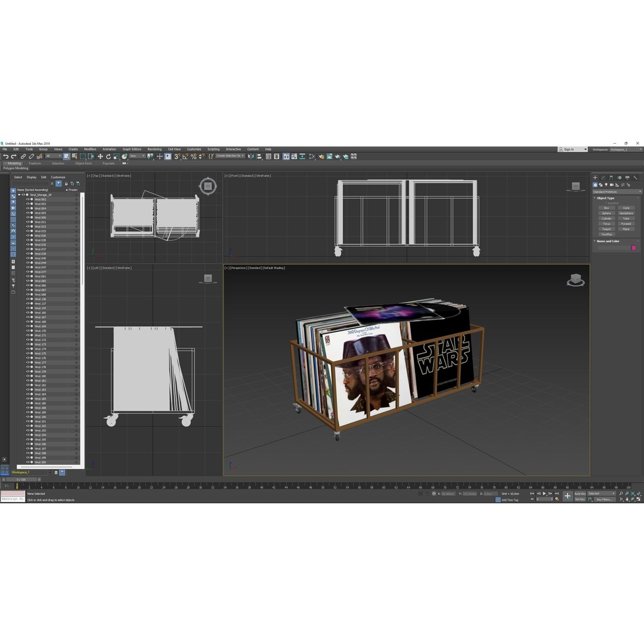Toggle visibility eye for Vinyl.136

pyautogui.click(x=28, y=299)
